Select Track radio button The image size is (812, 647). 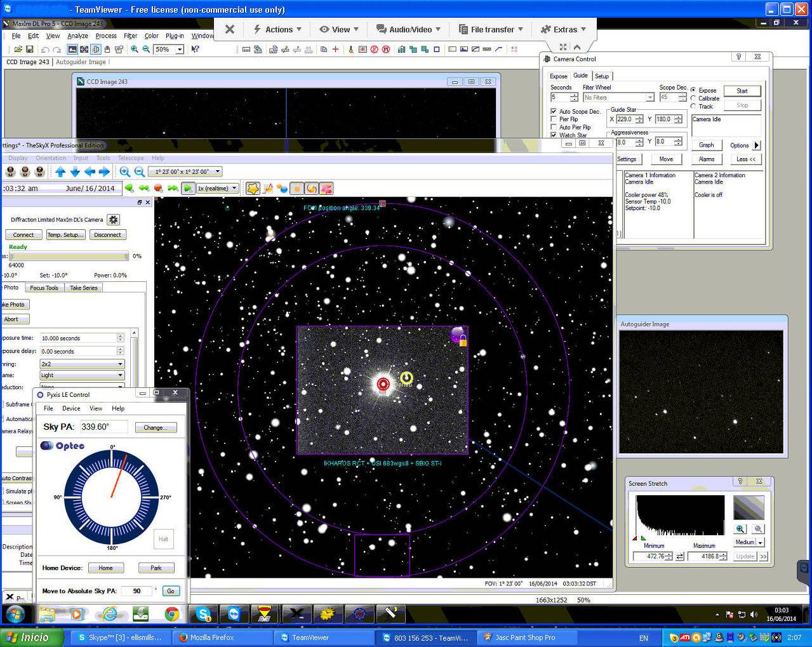tap(693, 107)
